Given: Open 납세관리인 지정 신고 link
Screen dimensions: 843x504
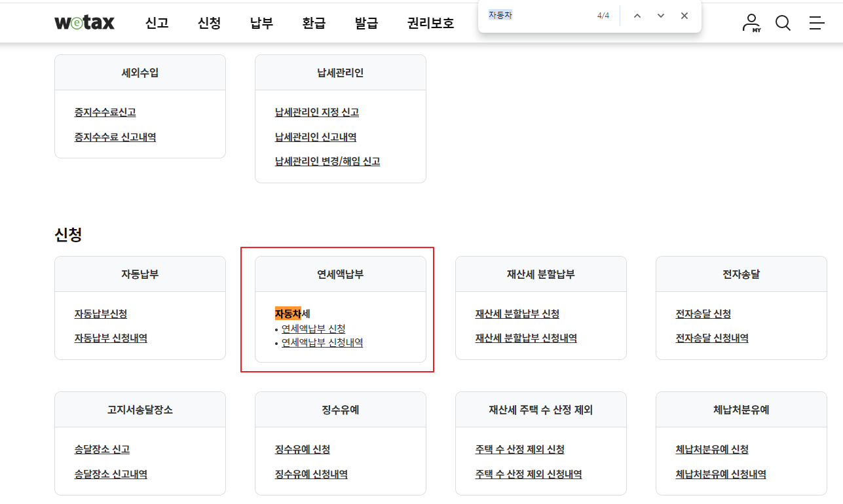Looking at the screenshot, I should [317, 113].
